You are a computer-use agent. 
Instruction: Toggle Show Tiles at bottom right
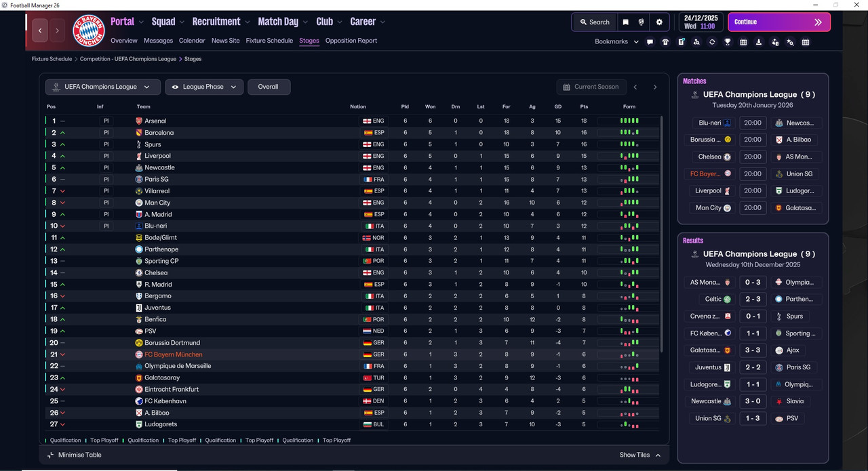coord(640,455)
